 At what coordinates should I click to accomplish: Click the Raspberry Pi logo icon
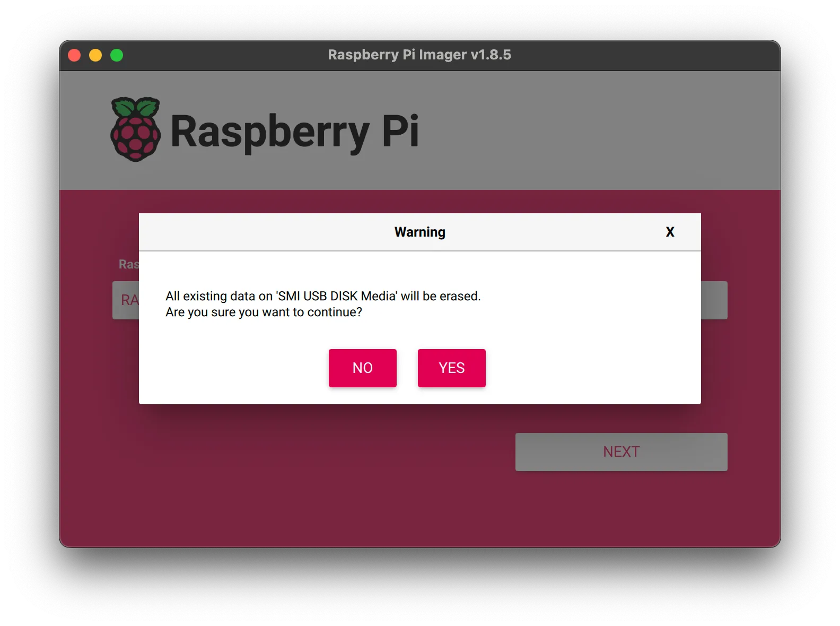(x=135, y=129)
